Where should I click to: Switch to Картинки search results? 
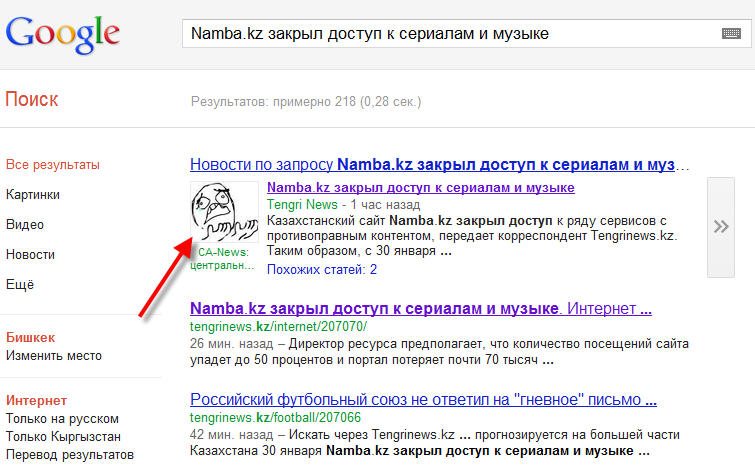[x=33, y=195]
